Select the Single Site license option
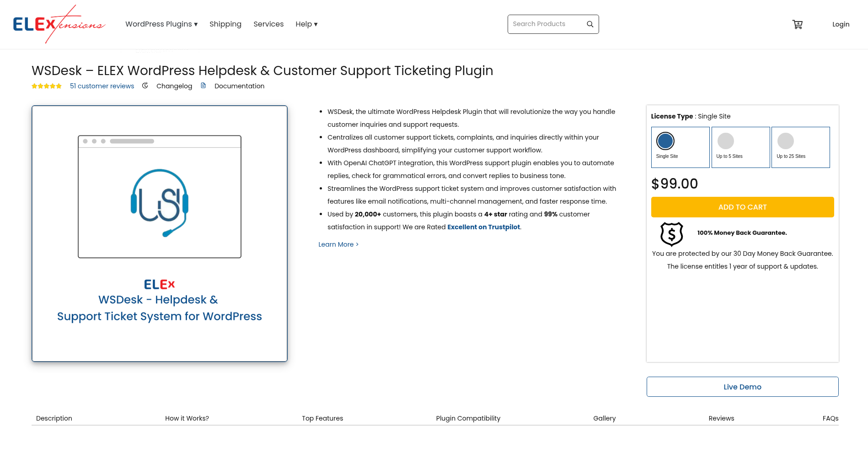 click(x=680, y=147)
